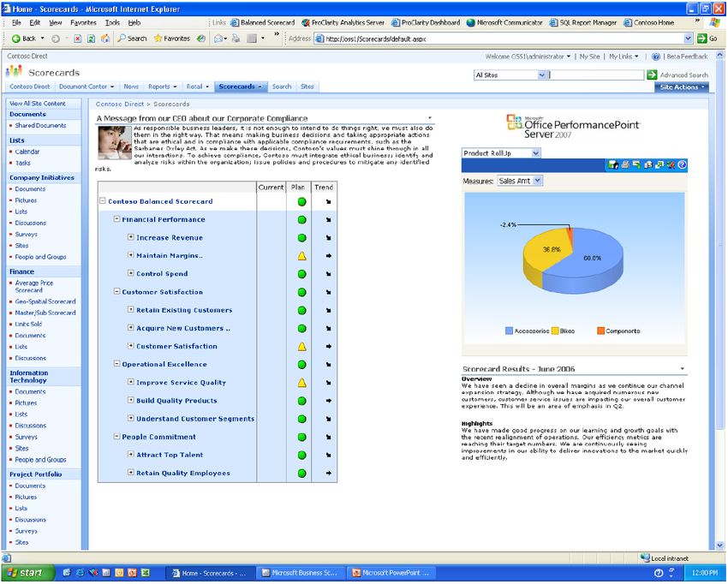Open the Geo-Spatial Scorecard link

tap(45, 301)
